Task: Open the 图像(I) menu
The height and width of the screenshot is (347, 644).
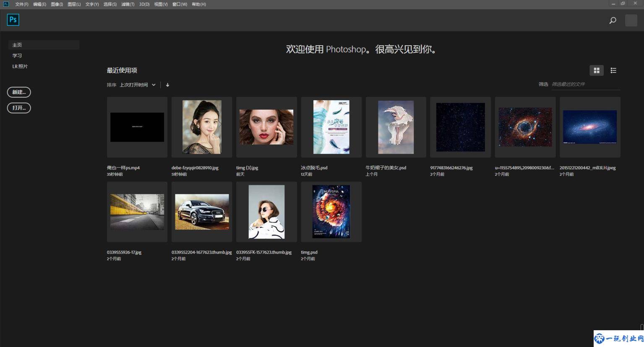Action: pyautogui.click(x=57, y=4)
